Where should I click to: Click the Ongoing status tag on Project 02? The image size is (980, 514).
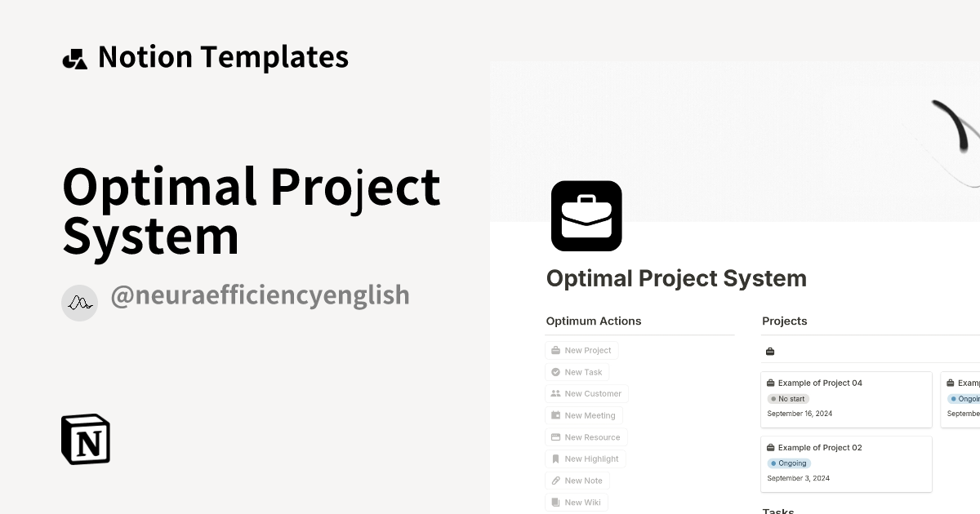coord(789,463)
